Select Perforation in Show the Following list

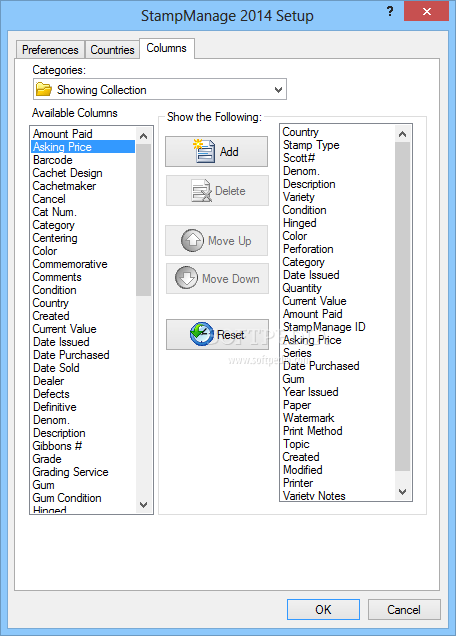[338, 249]
